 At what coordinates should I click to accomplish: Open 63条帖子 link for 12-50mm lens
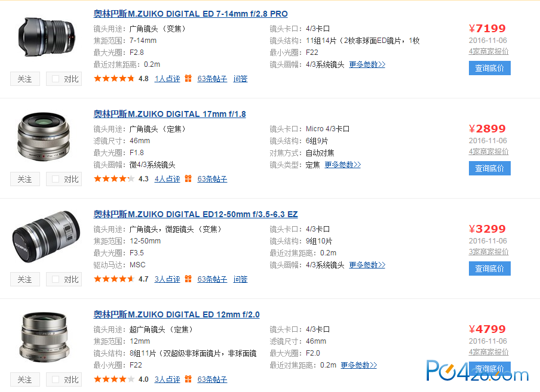tap(212, 279)
